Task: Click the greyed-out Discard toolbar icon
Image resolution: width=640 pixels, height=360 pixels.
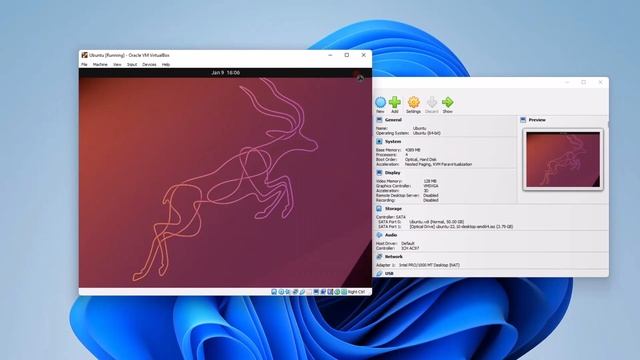Action: pyautogui.click(x=432, y=102)
